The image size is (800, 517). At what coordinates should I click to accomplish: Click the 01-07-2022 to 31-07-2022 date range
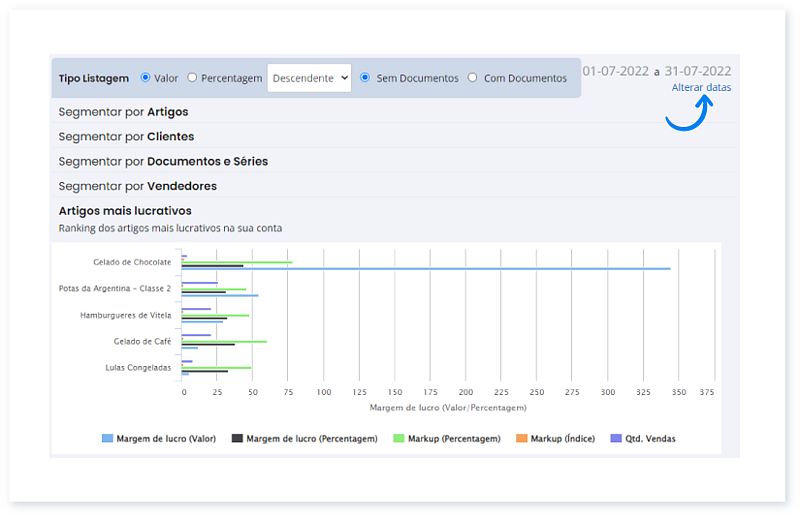(x=656, y=71)
